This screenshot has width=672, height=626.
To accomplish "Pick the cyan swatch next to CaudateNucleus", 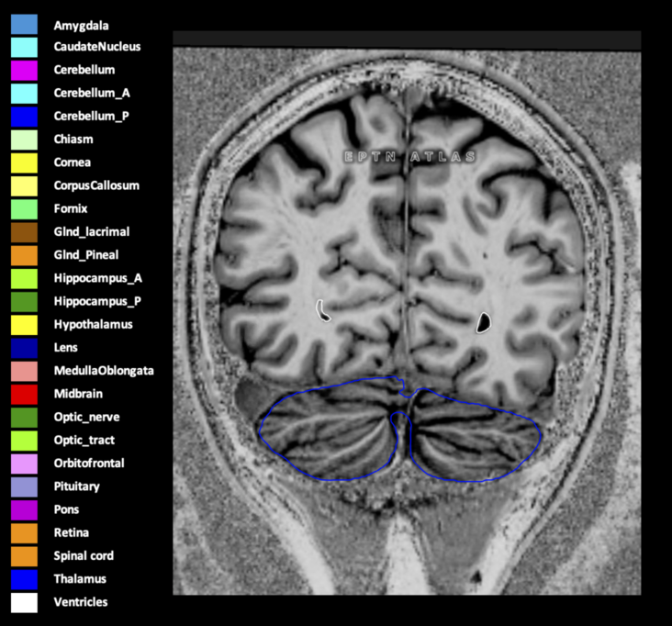I will (x=24, y=48).
